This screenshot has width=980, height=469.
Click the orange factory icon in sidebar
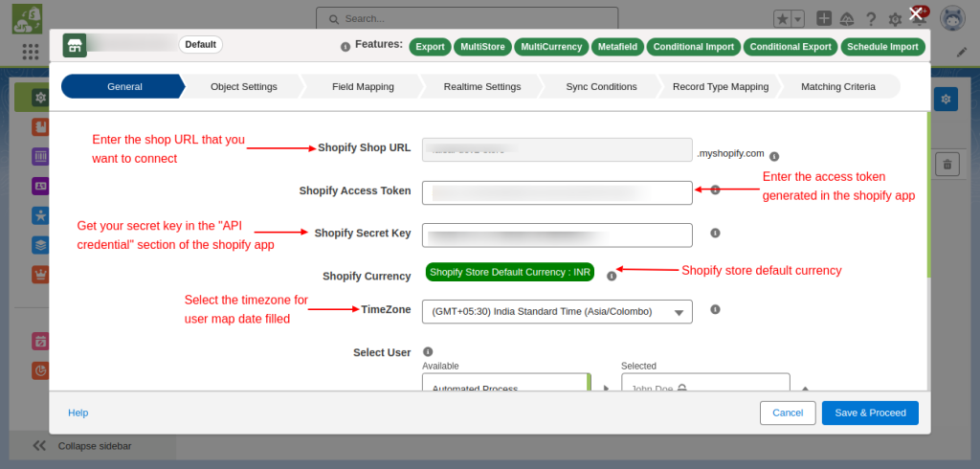40,127
